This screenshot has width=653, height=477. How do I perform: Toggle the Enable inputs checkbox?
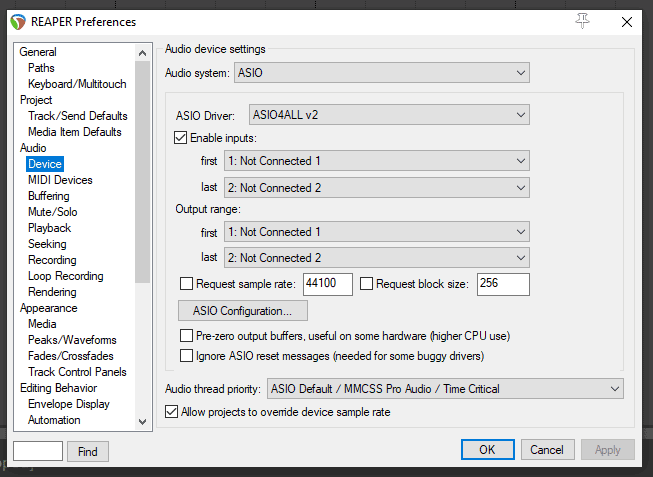(180, 137)
